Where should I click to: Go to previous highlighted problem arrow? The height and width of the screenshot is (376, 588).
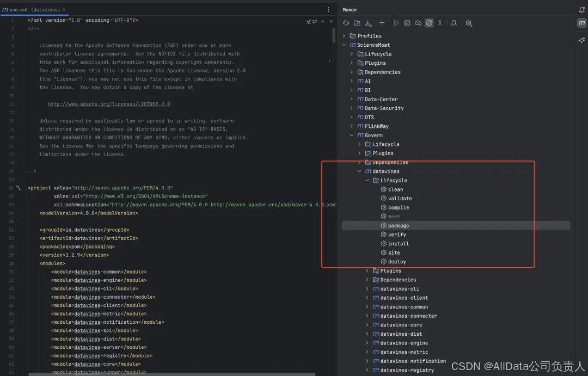pyautogui.click(x=323, y=22)
